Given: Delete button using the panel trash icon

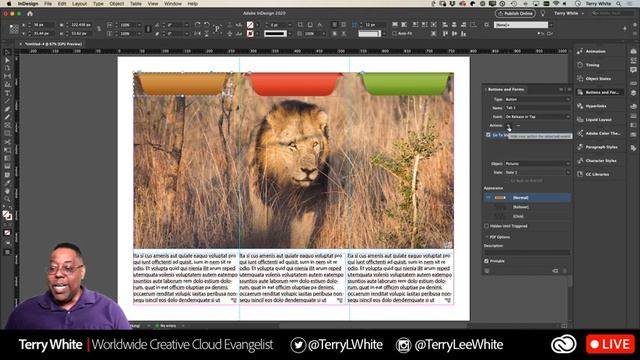Looking at the screenshot, I should (565, 271).
